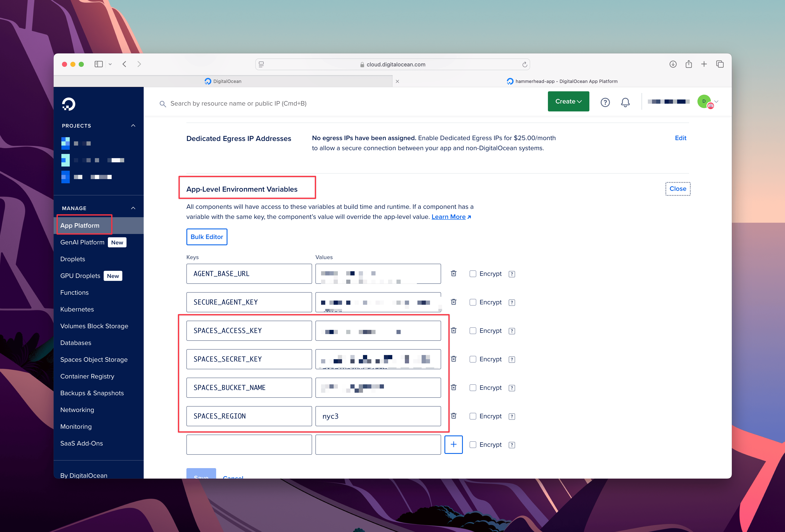Enable Encrypt for SPACES_SECRET_KEY

pyautogui.click(x=473, y=359)
